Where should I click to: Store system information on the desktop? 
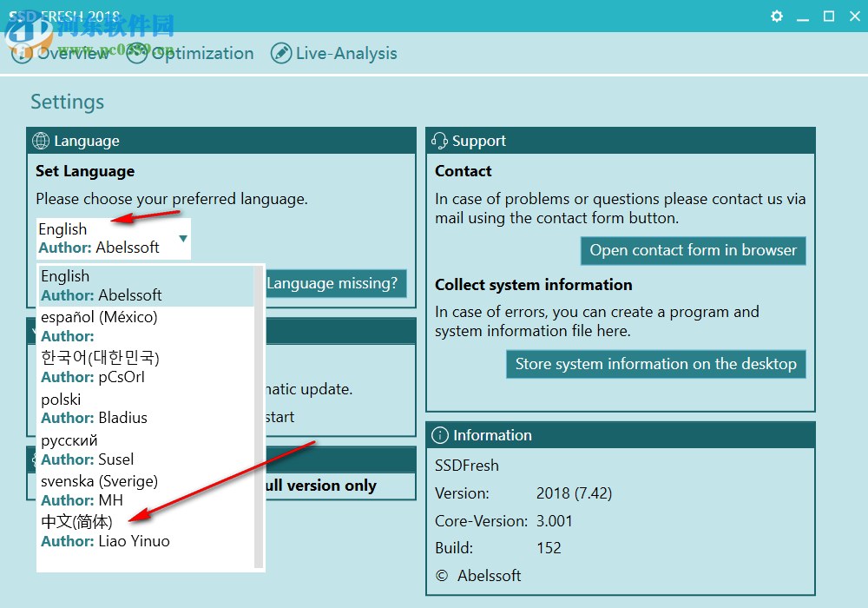(x=656, y=364)
